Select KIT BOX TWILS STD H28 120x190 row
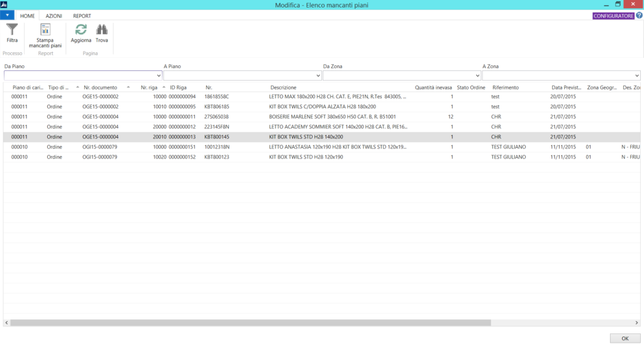This screenshot has width=644, height=344. [321, 157]
